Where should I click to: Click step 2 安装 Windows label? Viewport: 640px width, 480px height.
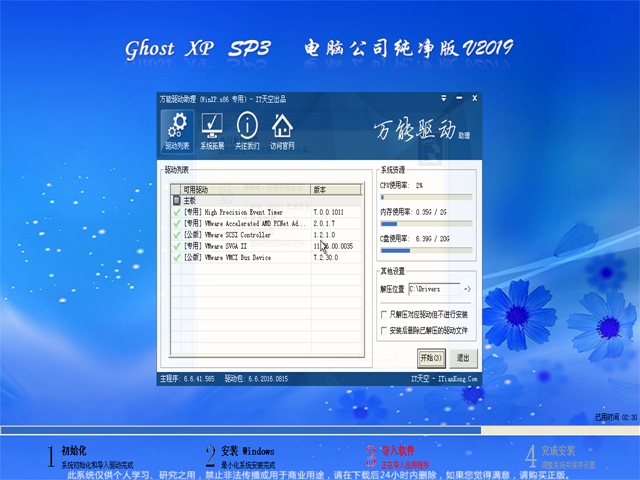pos(248,451)
